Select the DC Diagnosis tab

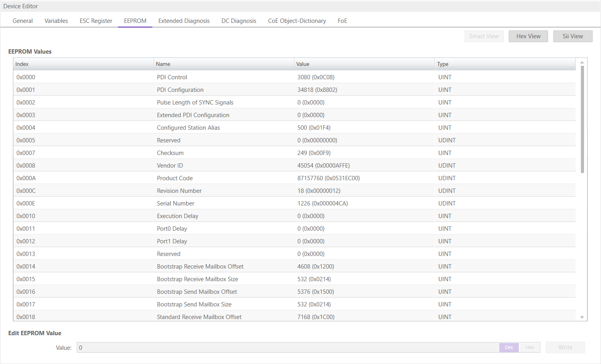239,21
